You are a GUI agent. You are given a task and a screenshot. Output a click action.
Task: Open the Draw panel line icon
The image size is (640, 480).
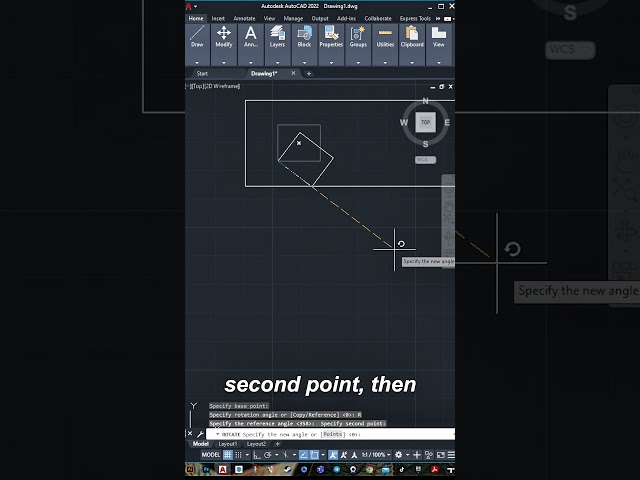(x=197, y=33)
